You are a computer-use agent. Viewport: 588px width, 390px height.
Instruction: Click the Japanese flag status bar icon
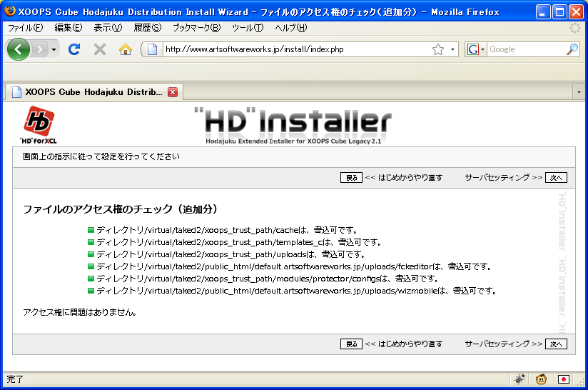click(564, 379)
